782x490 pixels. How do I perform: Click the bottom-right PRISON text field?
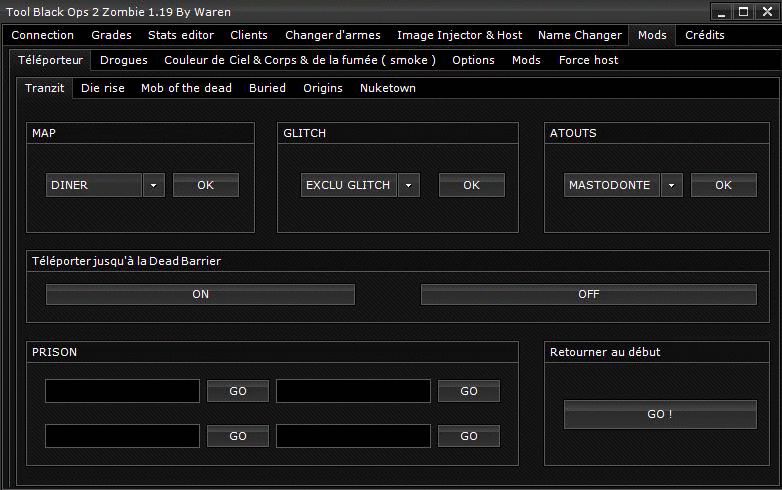coord(353,436)
